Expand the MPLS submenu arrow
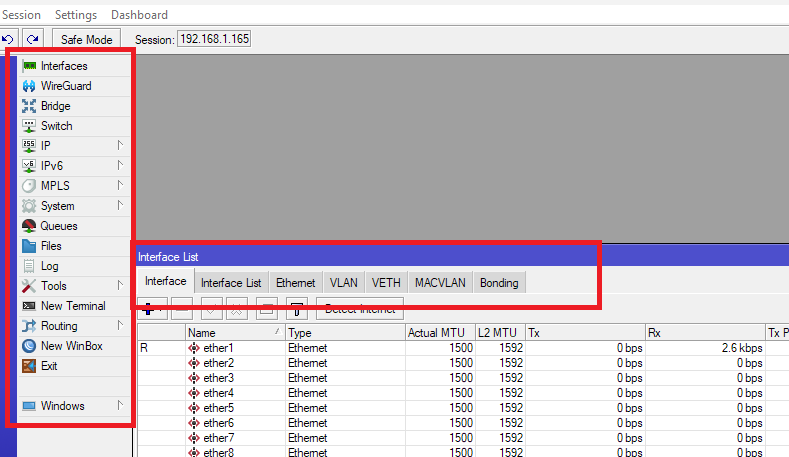Viewport: 789px width, 457px height. coord(120,186)
